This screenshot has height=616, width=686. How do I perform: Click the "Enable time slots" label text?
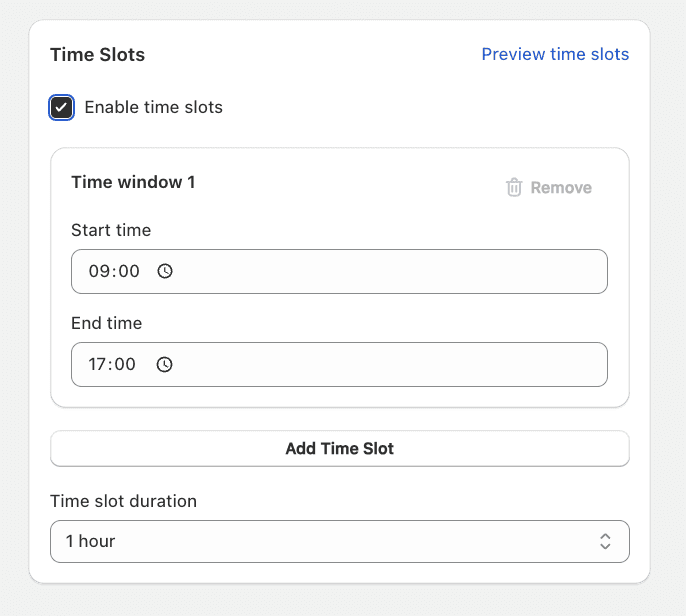[x=153, y=107]
